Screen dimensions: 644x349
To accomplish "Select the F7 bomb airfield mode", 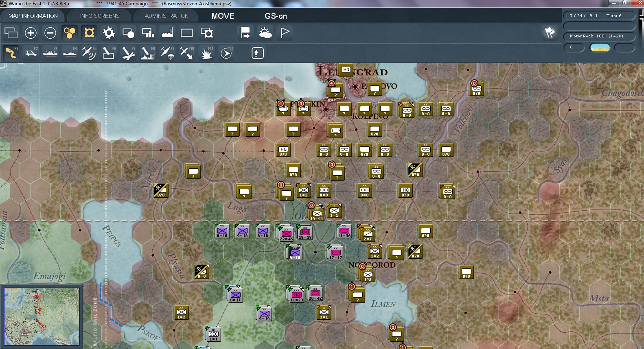I will pyautogui.click(x=128, y=53).
